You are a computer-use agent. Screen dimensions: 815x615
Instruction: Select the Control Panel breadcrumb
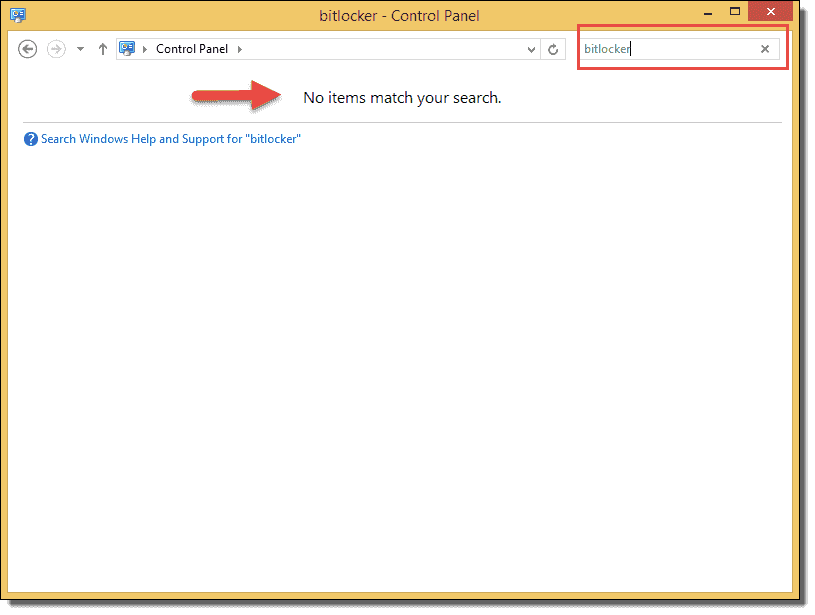[x=192, y=48]
